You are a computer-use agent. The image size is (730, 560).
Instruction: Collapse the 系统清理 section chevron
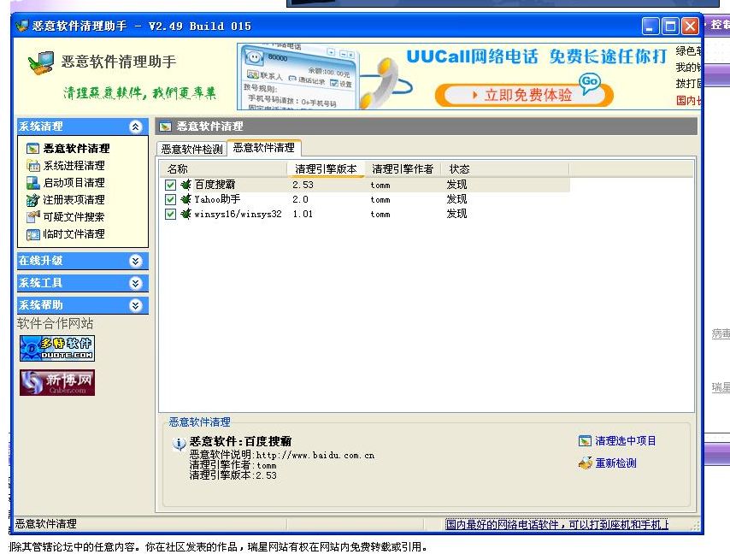tap(135, 127)
